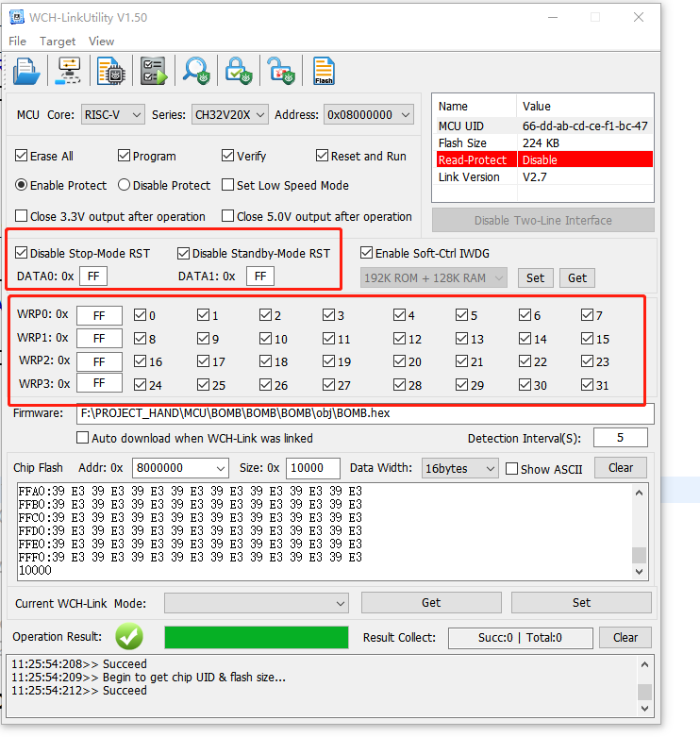Viewport: 700px width, 737px height.
Task: Open the File menu
Action: pos(18,42)
